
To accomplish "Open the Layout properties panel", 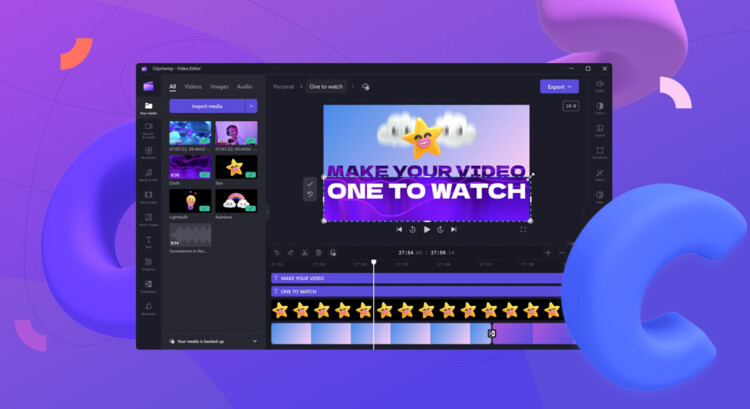I will point(599,131).
